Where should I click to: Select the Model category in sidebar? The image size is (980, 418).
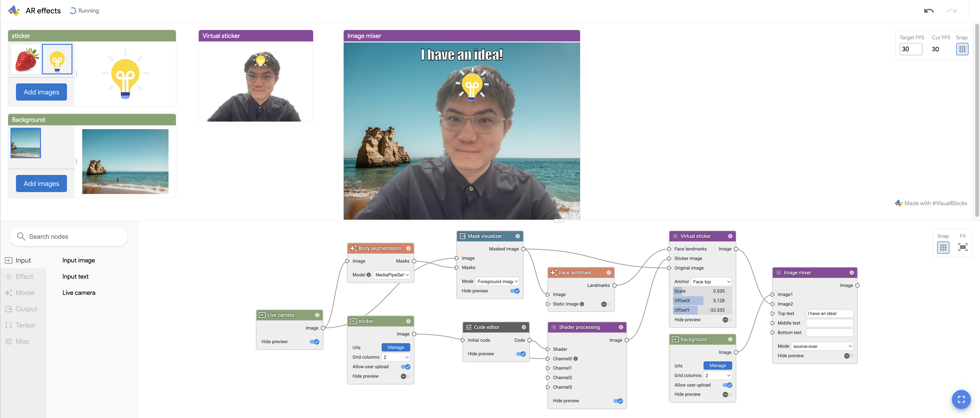(x=23, y=293)
